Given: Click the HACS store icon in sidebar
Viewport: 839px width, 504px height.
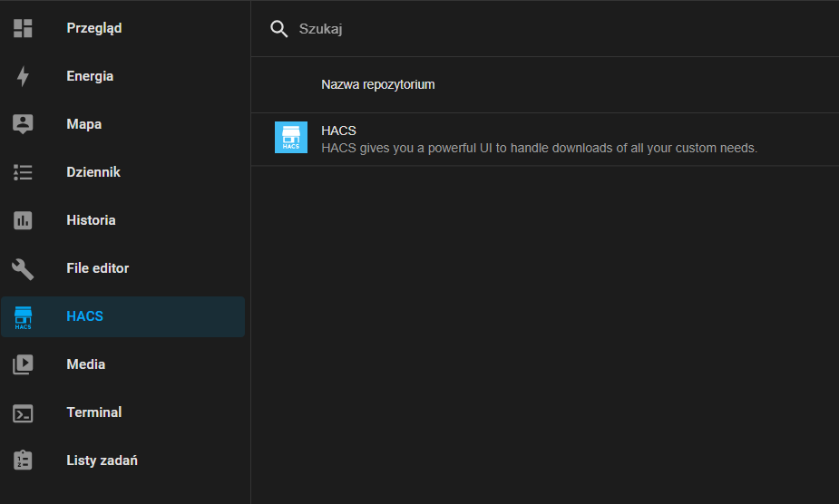Looking at the screenshot, I should 23,317.
